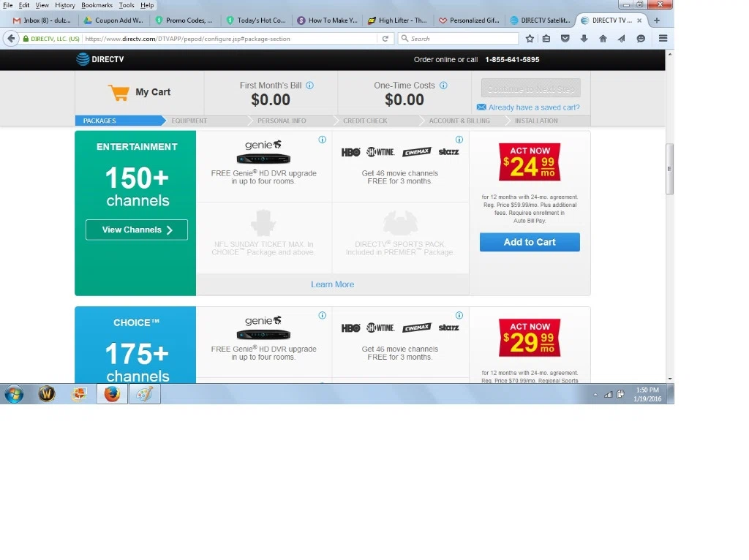This screenshot has height=560, width=749.
Task: Open Genie info icon in Entertainment package
Action: click(x=323, y=140)
